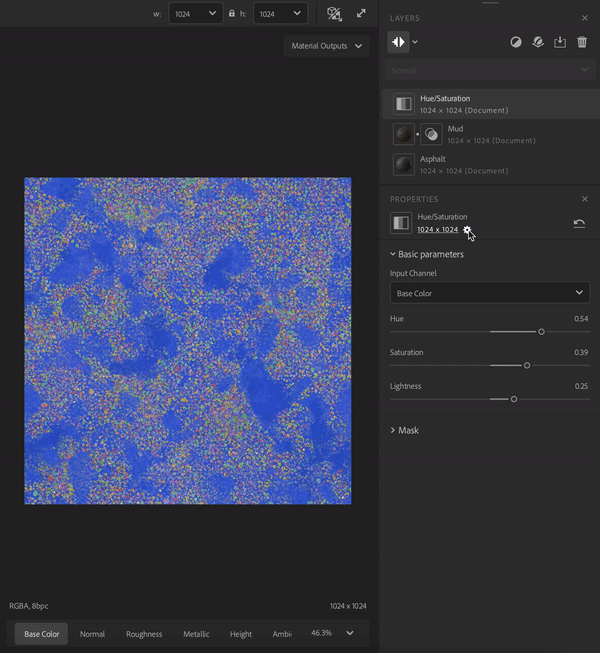Click the layer effects icon in Layers
600x653 pixels.
point(538,42)
